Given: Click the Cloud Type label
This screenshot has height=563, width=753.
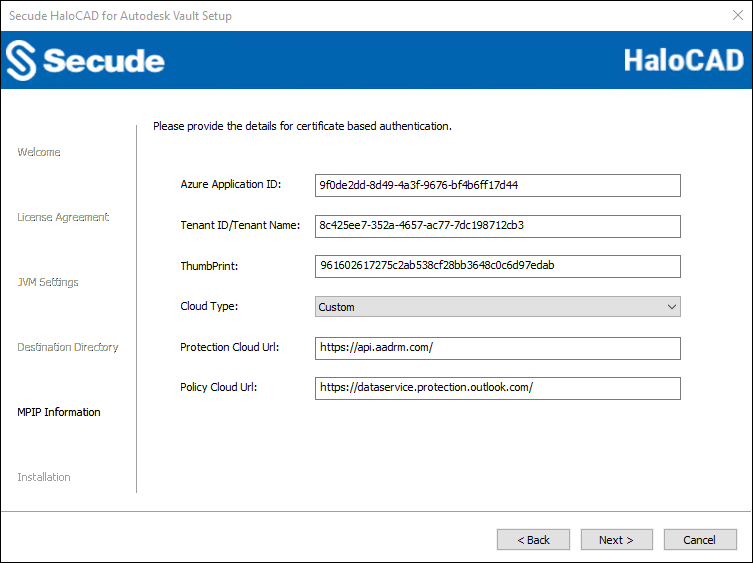Looking at the screenshot, I should click(x=209, y=306).
